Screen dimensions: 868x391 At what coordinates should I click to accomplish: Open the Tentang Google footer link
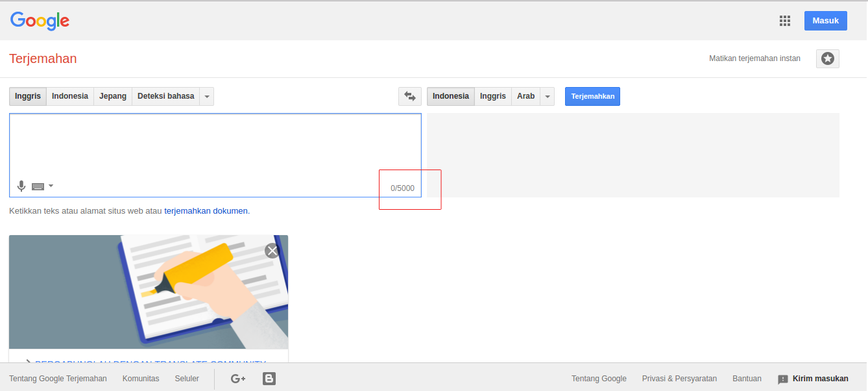coord(599,379)
